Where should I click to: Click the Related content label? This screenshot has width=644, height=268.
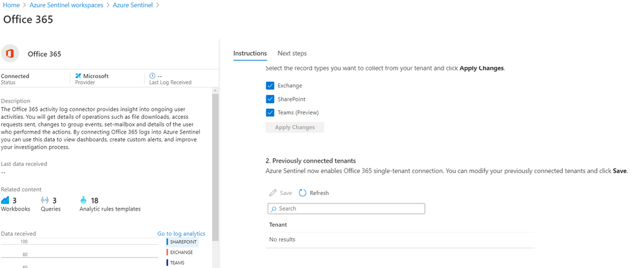21,189
